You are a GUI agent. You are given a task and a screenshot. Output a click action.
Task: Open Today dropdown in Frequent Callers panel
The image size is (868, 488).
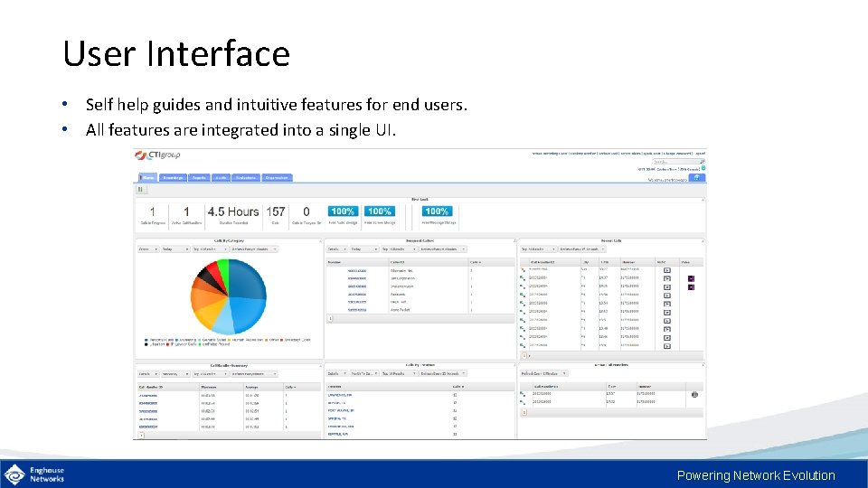click(364, 249)
